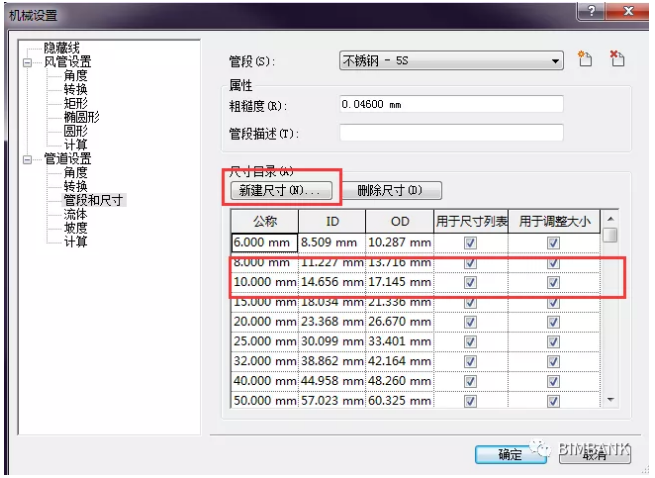This screenshot has height=478, width=655.
Task: Click the 10.287 mm OD cell
Action: tap(400, 243)
